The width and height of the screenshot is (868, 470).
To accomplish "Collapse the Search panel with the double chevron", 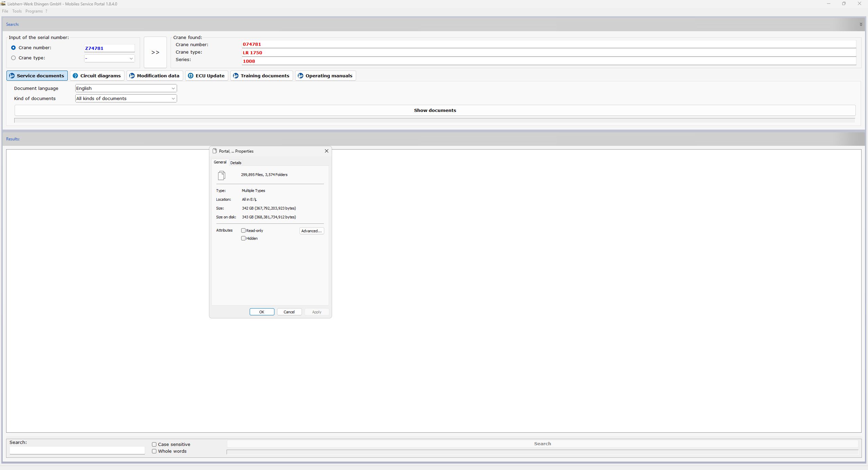I will tap(861, 24).
